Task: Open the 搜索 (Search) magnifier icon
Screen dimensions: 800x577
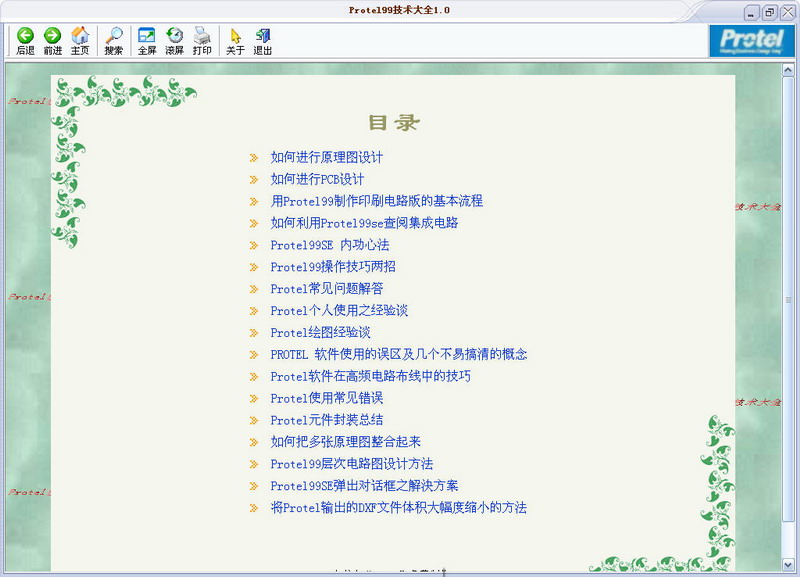Action: [114, 41]
